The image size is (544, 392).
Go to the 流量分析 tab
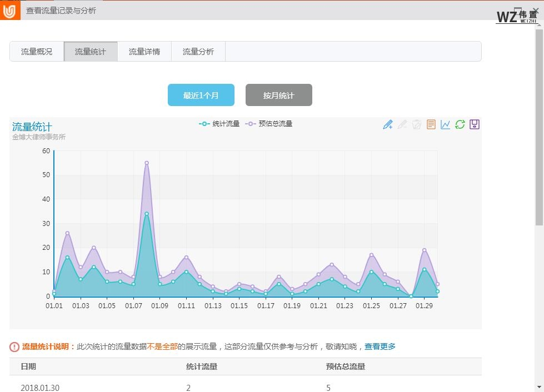coord(198,52)
